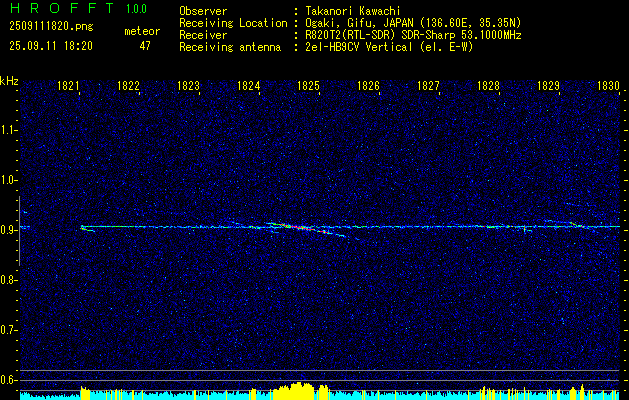Click the timestamp 25.09.11 18:20
Viewport: 629px width, 400px height.
click(x=51, y=46)
